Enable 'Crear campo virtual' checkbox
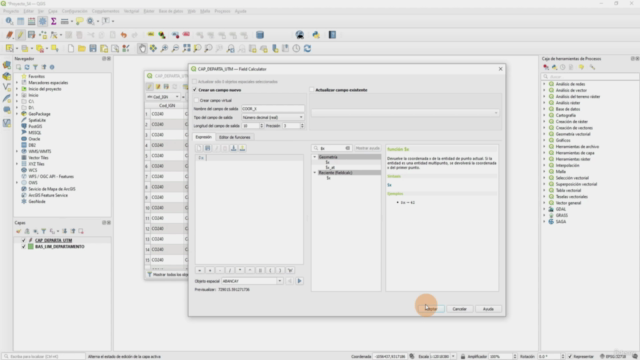This screenshot has height=360, width=640. 196,100
